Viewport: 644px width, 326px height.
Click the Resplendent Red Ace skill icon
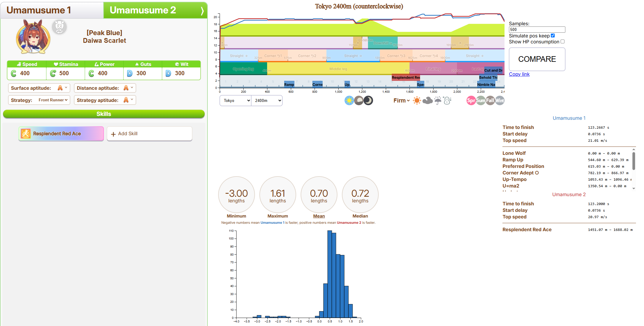(26, 134)
